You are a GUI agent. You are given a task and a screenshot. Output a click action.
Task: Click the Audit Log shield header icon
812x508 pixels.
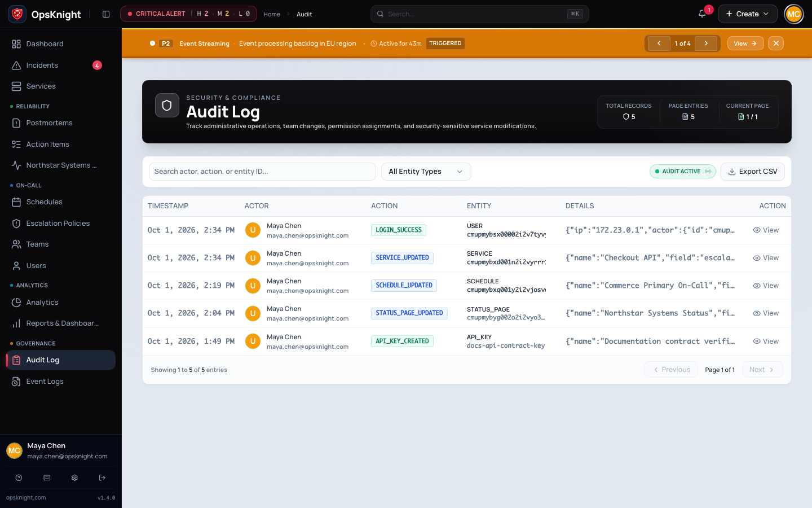pyautogui.click(x=167, y=106)
